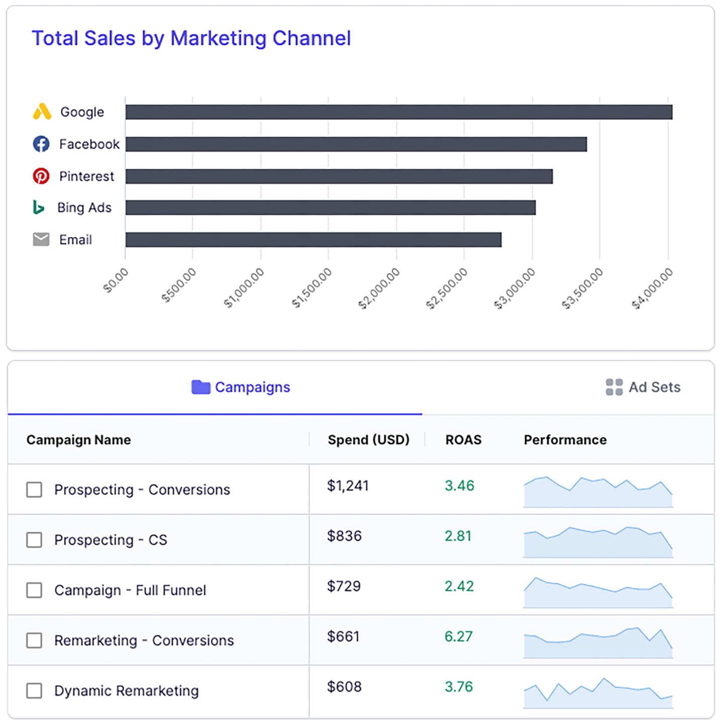Click the $608 spend value
This screenshot has width=723, height=728.
344,687
